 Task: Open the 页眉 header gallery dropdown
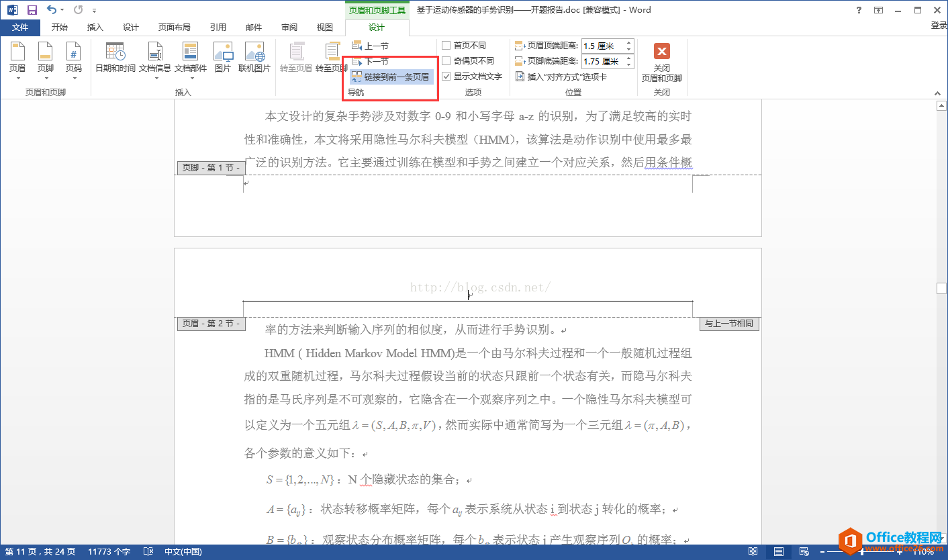click(x=17, y=60)
